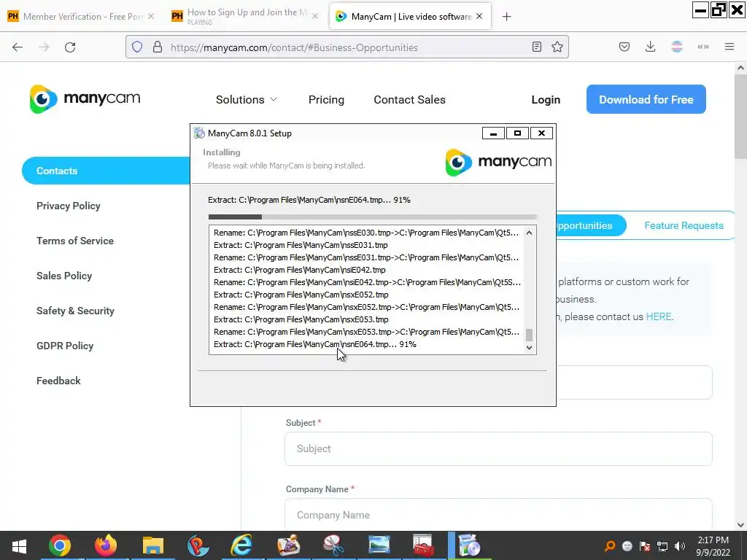Open GDPR Policy sidebar link
The image size is (747, 560).
[65, 346]
